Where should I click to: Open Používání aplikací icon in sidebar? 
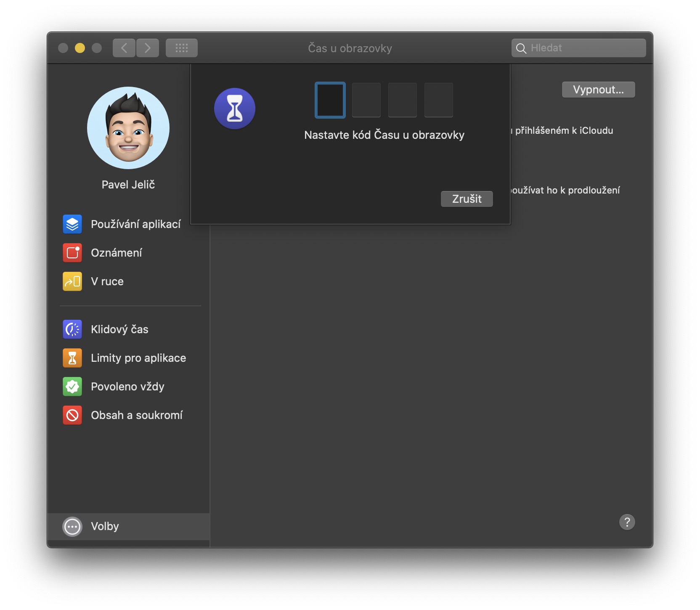[x=72, y=224]
